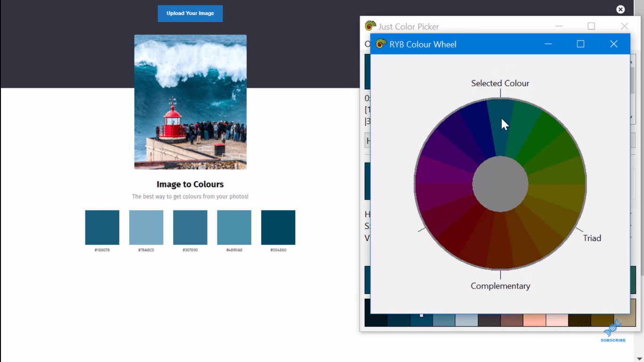Select the steel blue swatch in picker history
The width and height of the screenshot is (644, 362).
444,320
